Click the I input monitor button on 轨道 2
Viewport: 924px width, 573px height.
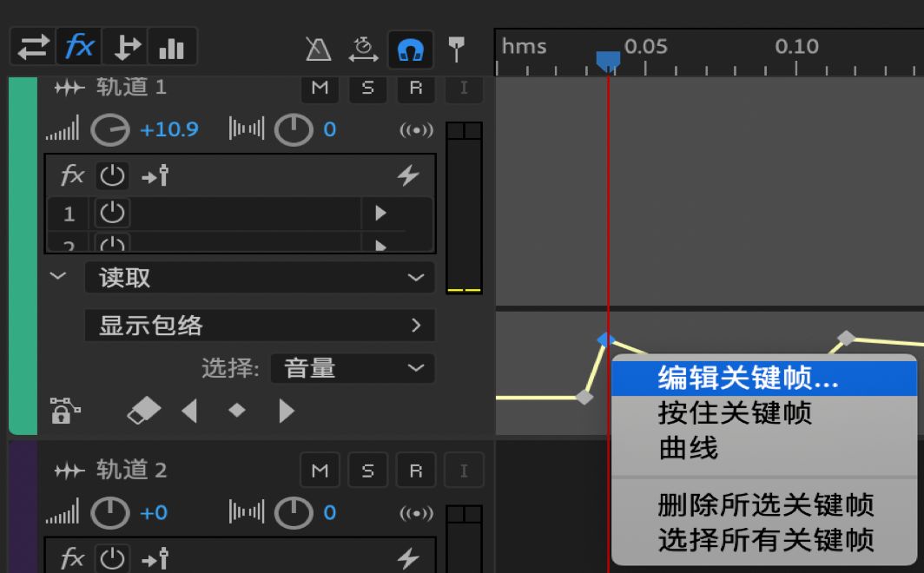[464, 470]
